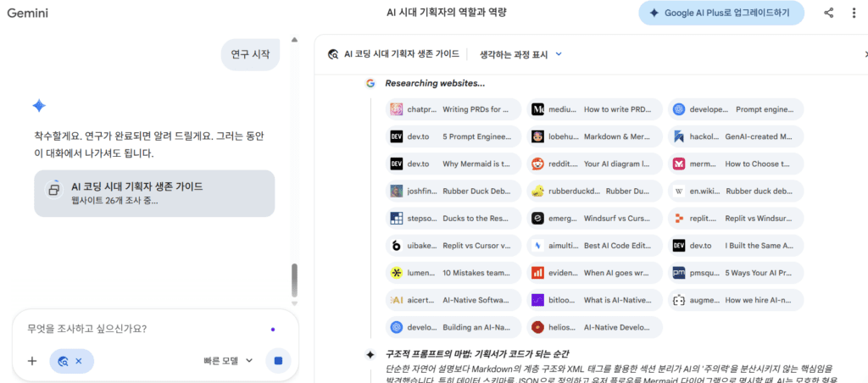This screenshot has height=383, width=868.
Task: Open aimulti Best AI Code Edit chip
Action: point(594,245)
